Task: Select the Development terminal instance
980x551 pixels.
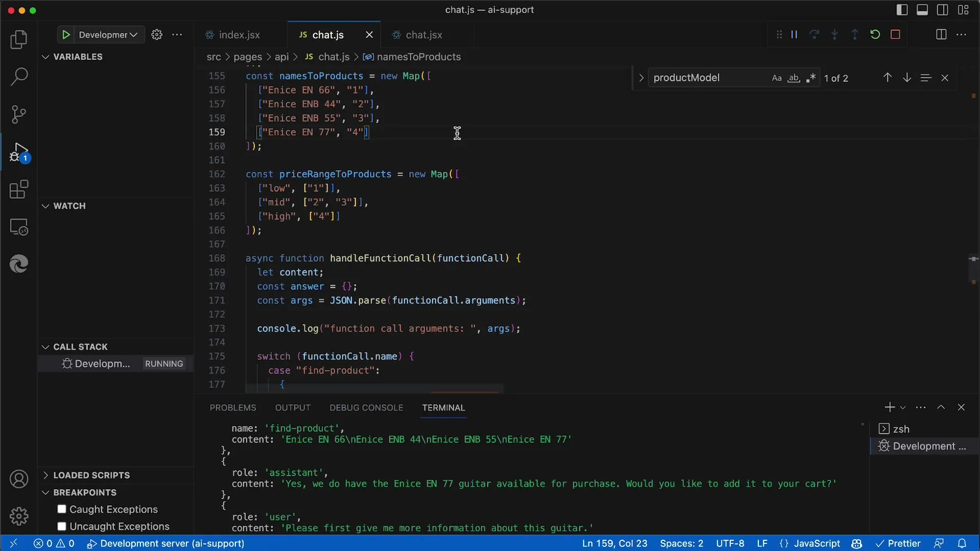Action: click(x=924, y=446)
